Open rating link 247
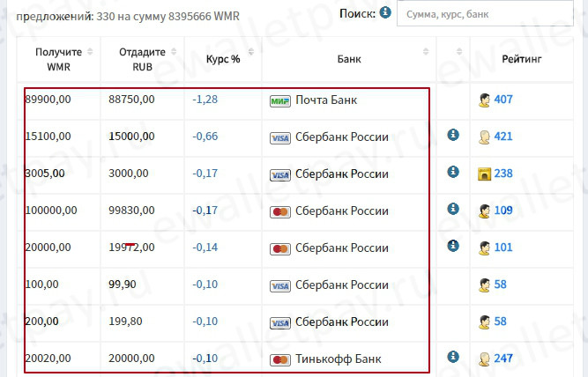The width and height of the screenshot is (588, 377). coord(503,359)
